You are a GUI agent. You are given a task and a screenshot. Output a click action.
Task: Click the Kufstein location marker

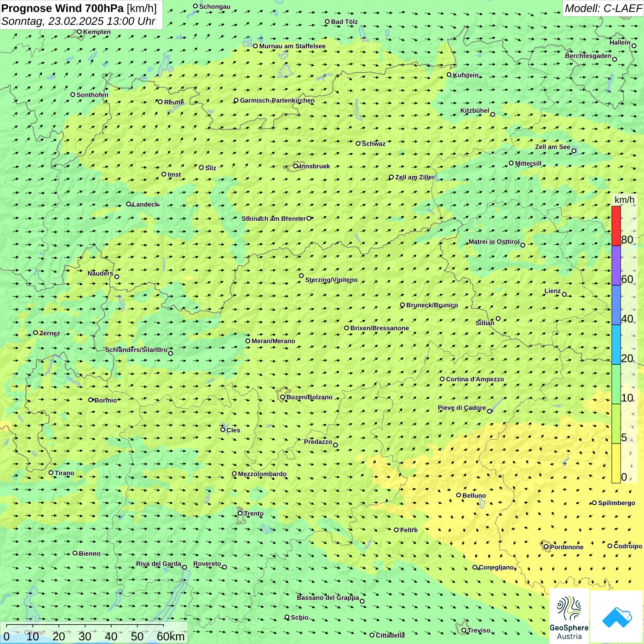click(449, 75)
